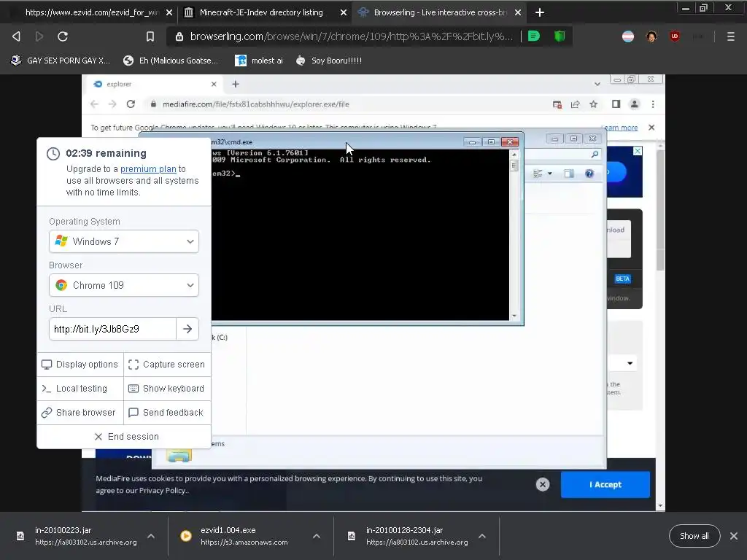Share the page from inner Chrome
Viewport: 747px width, 560px height.
576,104
